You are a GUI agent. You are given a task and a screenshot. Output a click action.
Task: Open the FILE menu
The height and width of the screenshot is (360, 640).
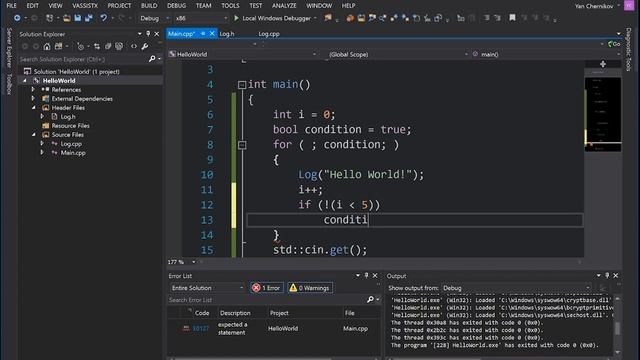tap(11, 6)
